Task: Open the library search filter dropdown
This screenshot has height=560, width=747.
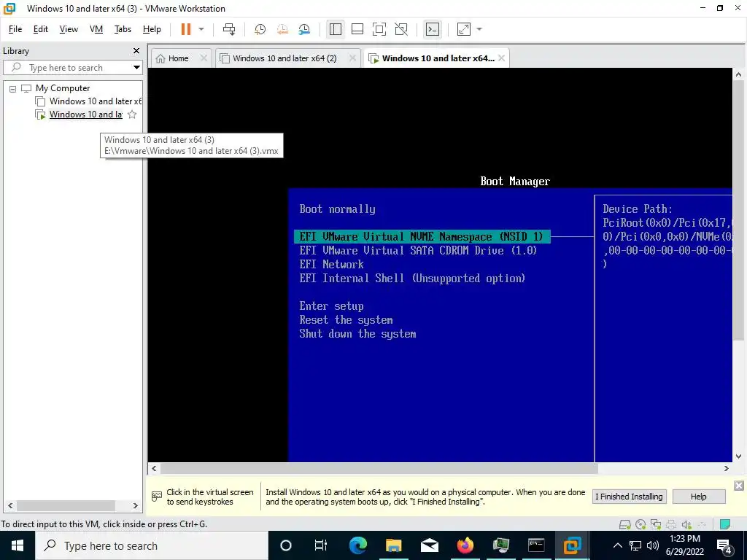Action: (136, 68)
